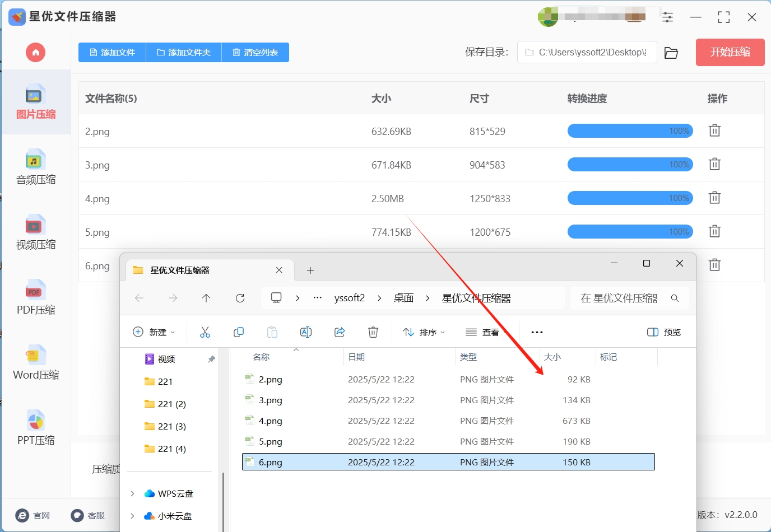771x532 pixels.
Task: Add a new Explorer tab
Action: click(310, 270)
